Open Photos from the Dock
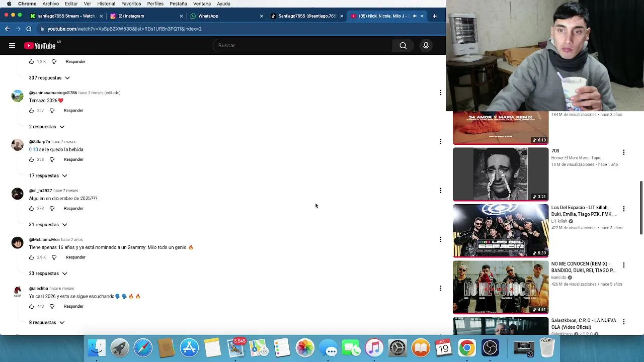The height and width of the screenshot is (362, 644). pos(305,347)
